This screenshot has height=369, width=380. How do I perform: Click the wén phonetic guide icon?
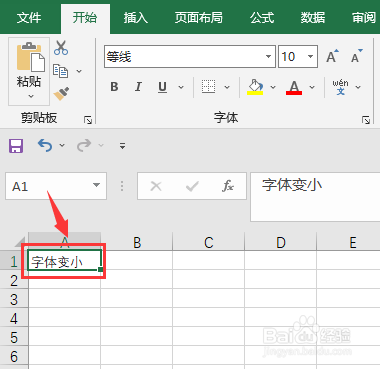click(340, 87)
